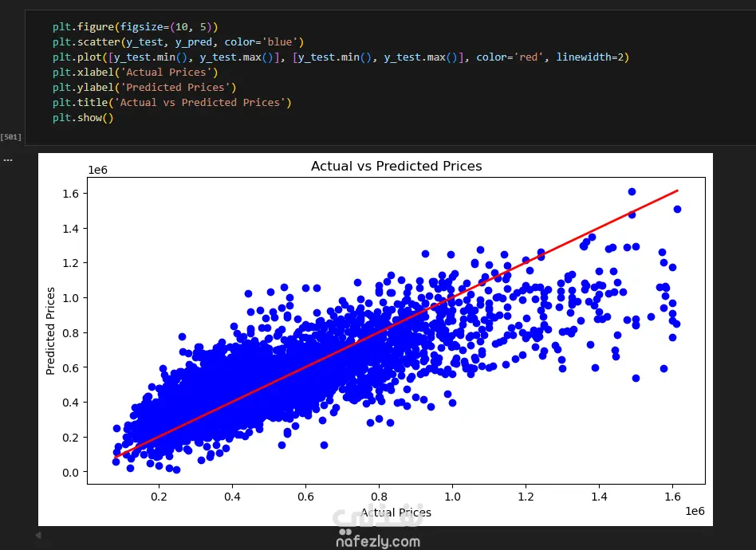Viewport: 756px width, 550px height.
Task: Click the chart title Actual vs Predicted Prices
Action: pos(396,167)
